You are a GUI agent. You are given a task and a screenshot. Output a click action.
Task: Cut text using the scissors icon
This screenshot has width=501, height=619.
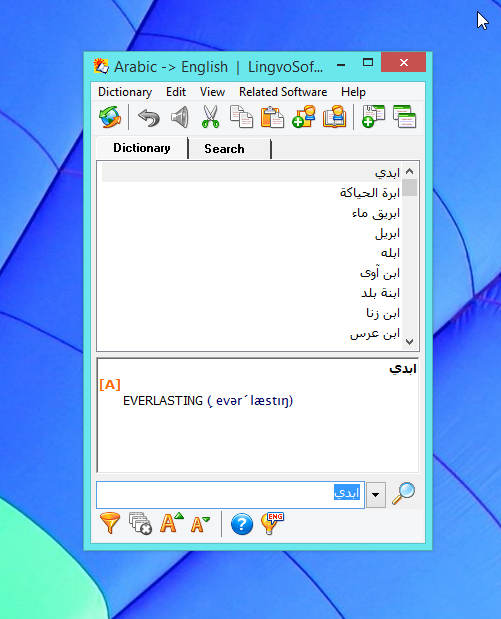click(210, 117)
